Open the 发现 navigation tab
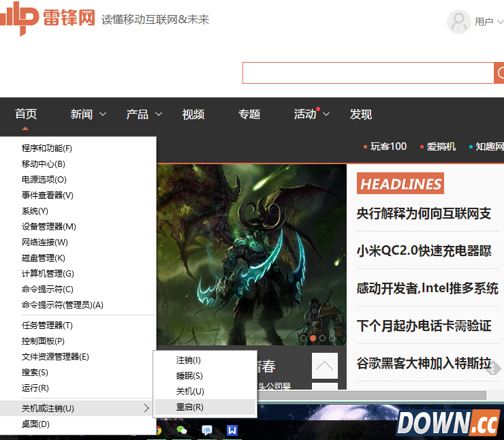The image size is (504, 440). (361, 114)
